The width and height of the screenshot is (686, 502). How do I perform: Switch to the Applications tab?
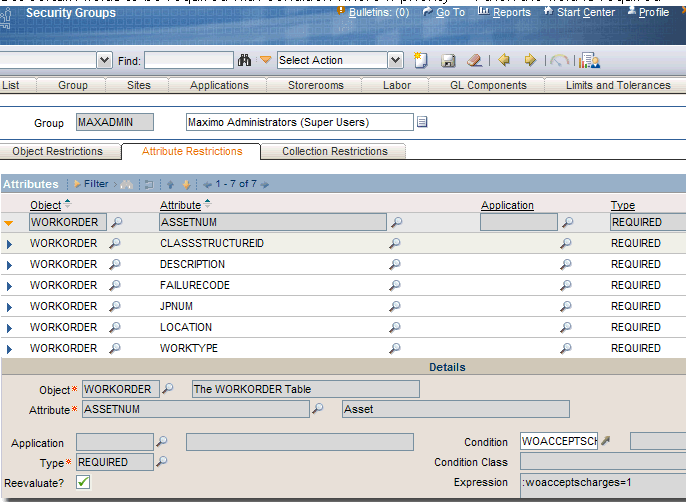coord(219,85)
